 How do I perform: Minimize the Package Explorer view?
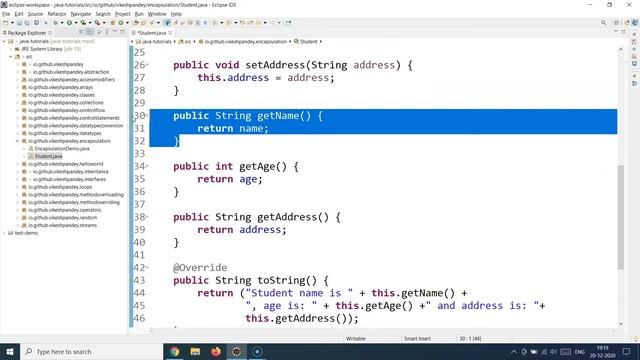[x=115, y=32]
